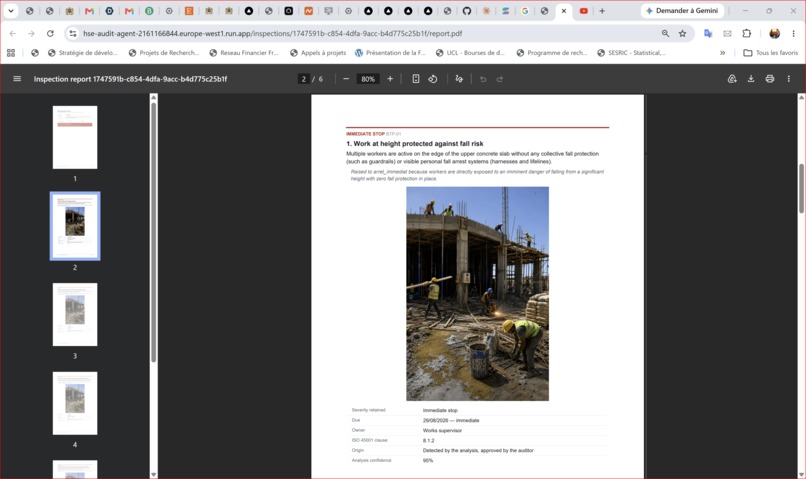806x479 pixels.
Task: Select page 1 thumbnail
Action: (x=75, y=137)
